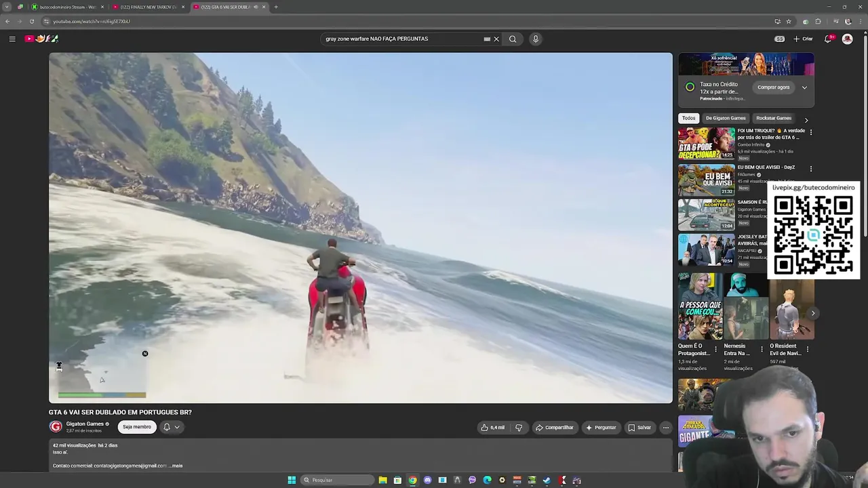Click the video player to pause
Viewport: 868px width, 488px height.
click(361, 228)
